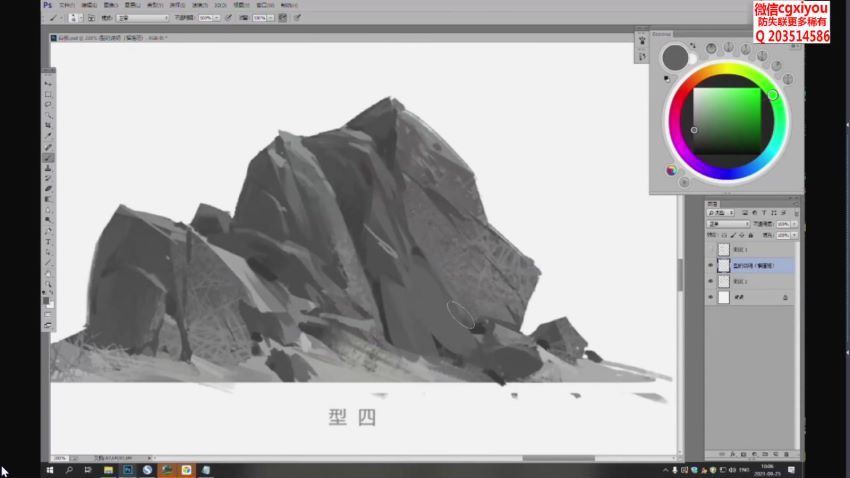Viewport: 850px width, 478px height.
Task: Open the File menu
Action: [64, 5]
